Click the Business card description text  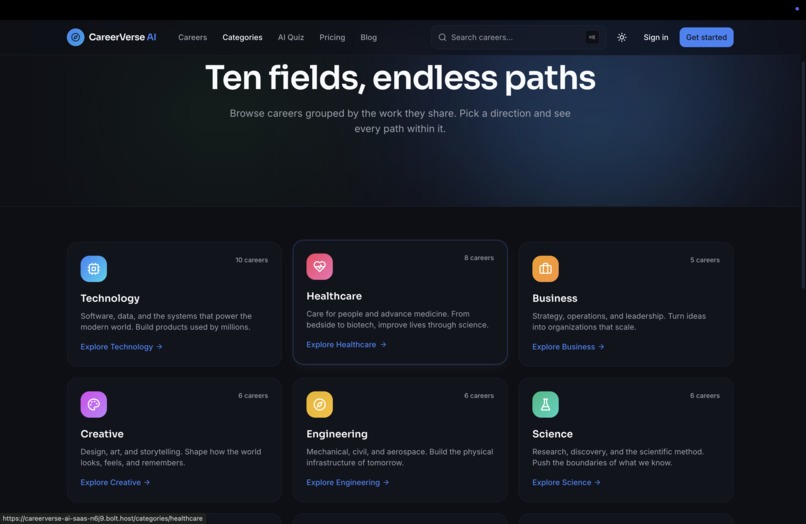(x=619, y=321)
